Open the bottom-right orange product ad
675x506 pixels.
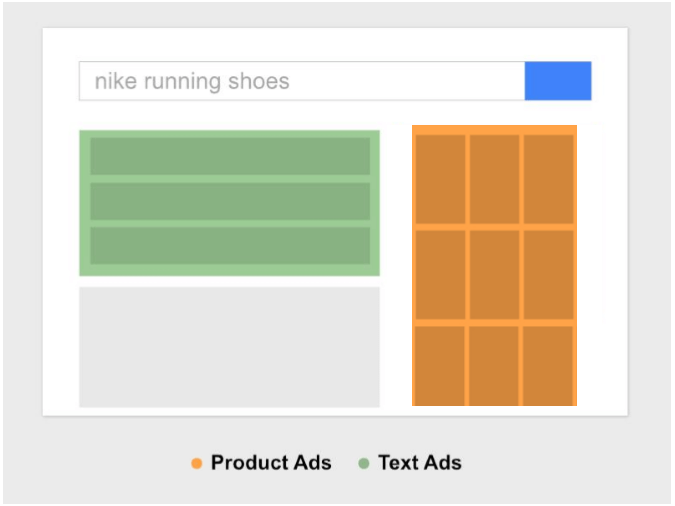(x=548, y=365)
